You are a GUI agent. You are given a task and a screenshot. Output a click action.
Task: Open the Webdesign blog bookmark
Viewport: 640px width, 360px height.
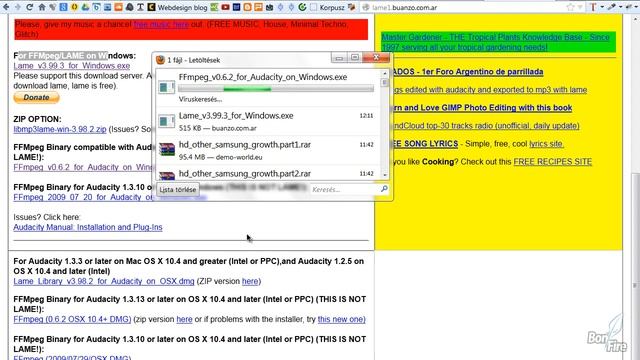pyautogui.click(x=177, y=7)
